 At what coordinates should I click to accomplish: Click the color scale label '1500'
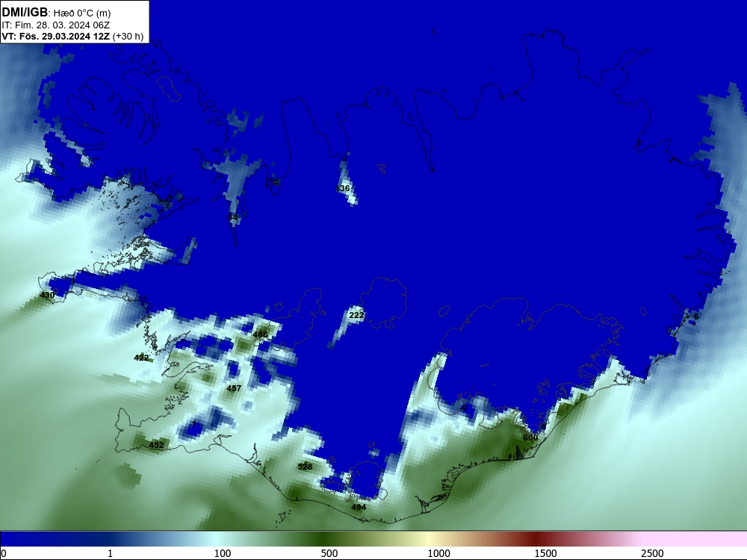tap(545, 553)
